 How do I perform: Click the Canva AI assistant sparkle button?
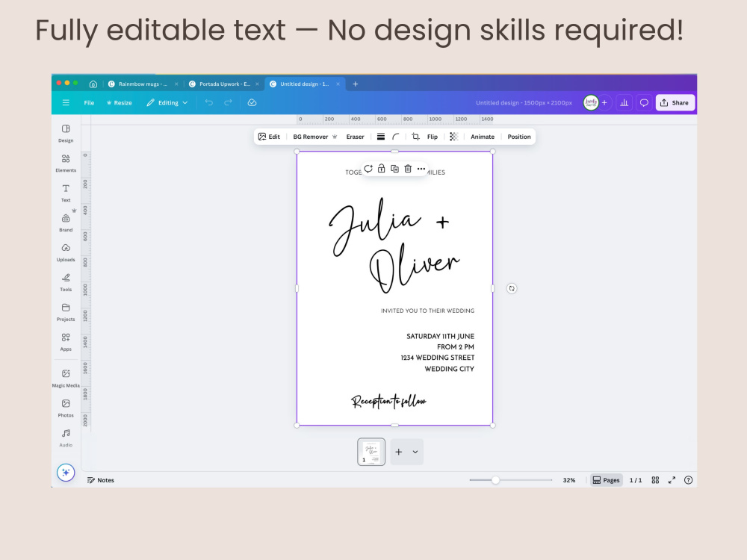tap(66, 473)
